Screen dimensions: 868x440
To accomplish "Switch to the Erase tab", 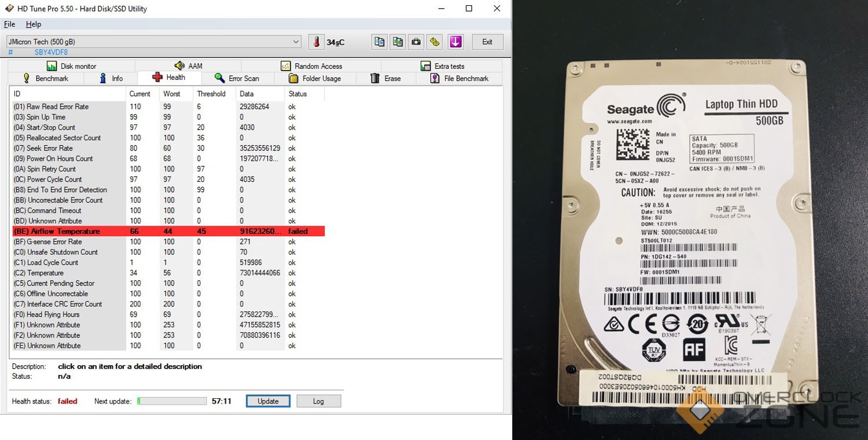I will click(386, 78).
